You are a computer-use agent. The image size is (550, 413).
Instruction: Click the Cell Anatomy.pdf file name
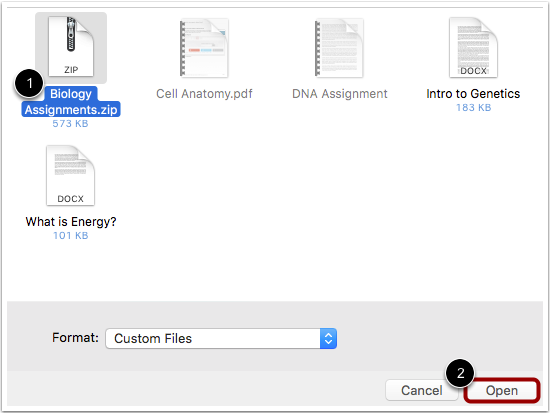click(204, 94)
